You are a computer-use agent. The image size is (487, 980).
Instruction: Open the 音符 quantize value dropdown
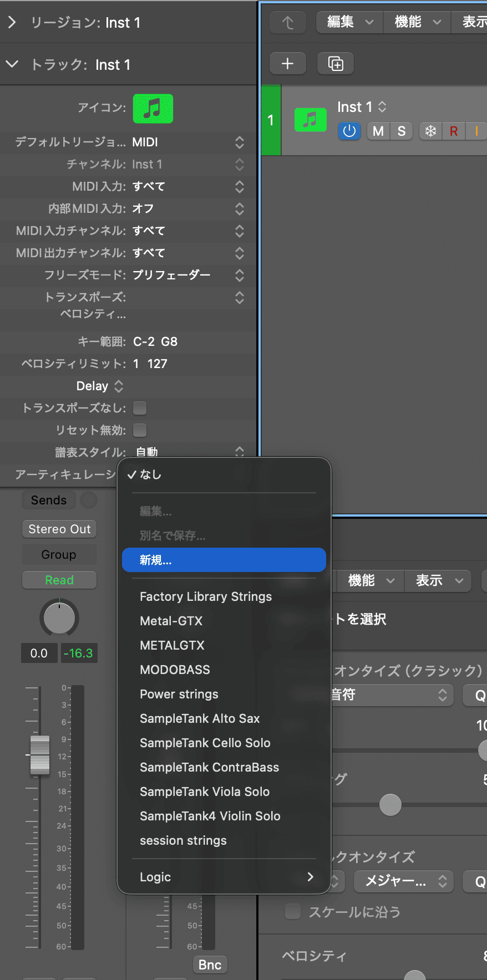(392, 695)
